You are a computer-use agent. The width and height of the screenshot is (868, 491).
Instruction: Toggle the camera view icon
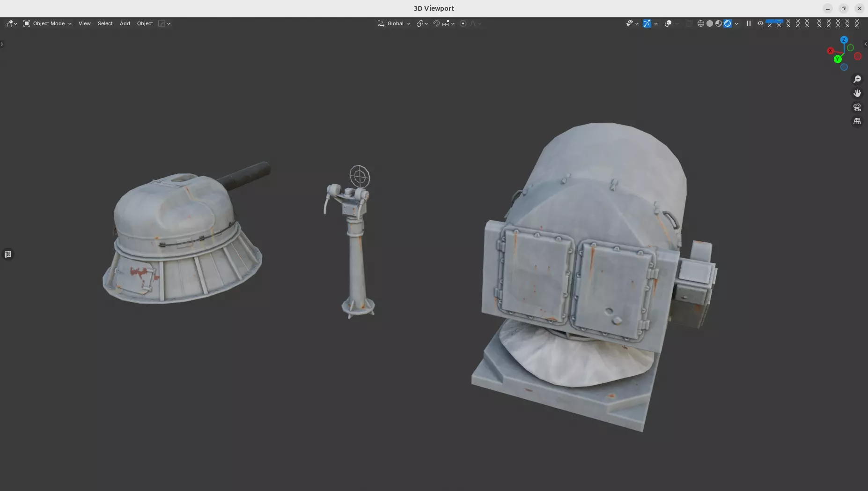pos(857,107)
